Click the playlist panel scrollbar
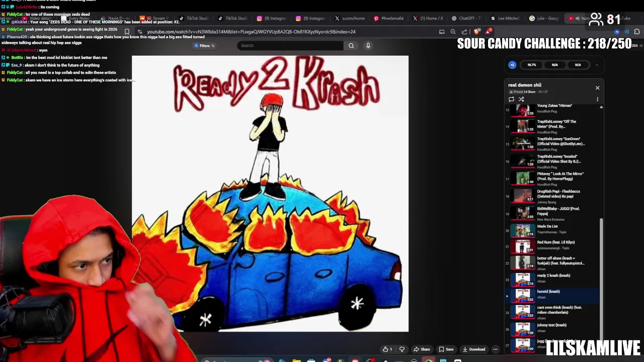The width and height of the screenshot is (644, 362). point(601,279)
